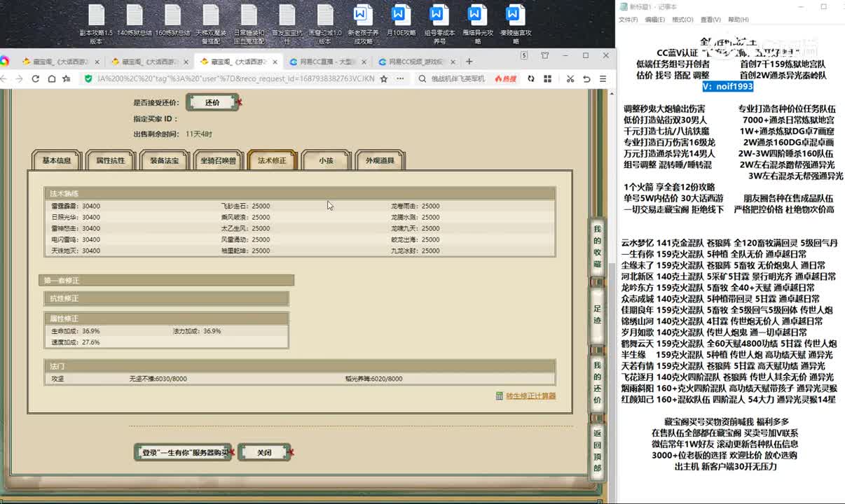The image size is (845, 504).
Task: Open the 装备法宝 tab
Action: (164, 160)
